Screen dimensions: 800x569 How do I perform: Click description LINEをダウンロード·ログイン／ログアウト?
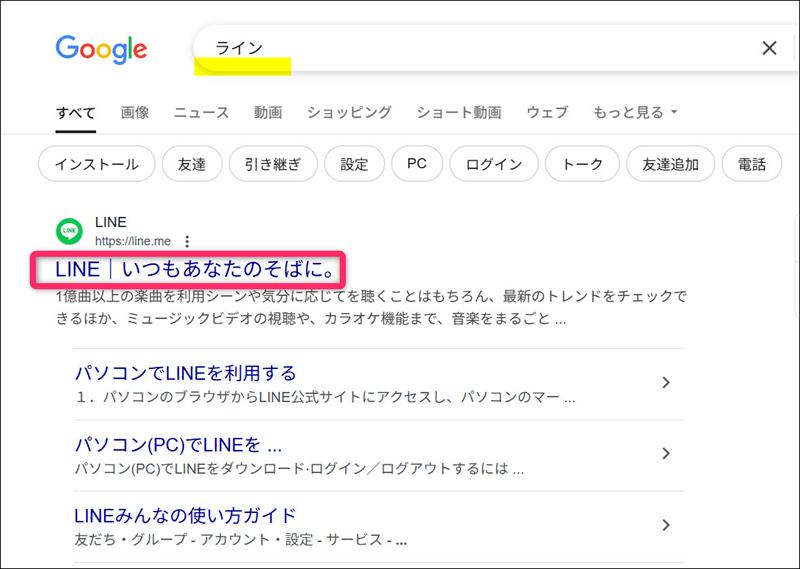point(299,468)
